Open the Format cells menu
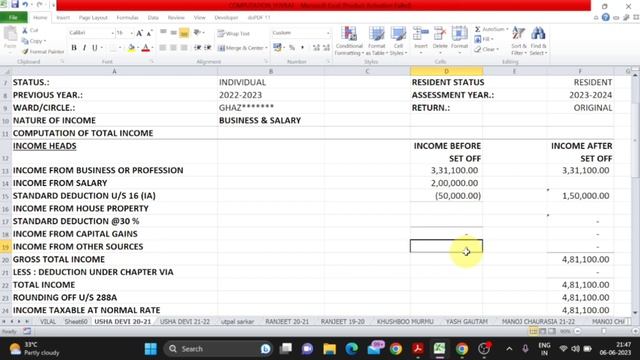Image resolution: width=640 pixels, height=360 pixels. point(459,40)
